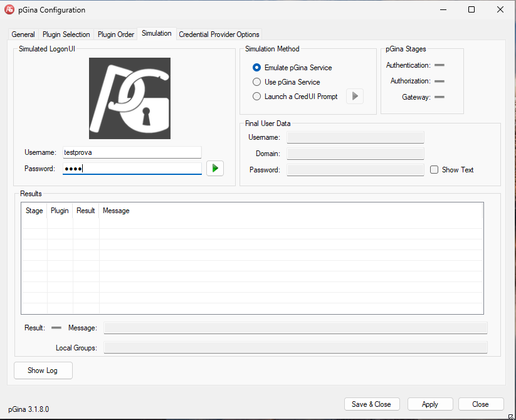Maximize the pGina Configuration window
The width and height of the screenshot is (516, 420).
[471, 9]
